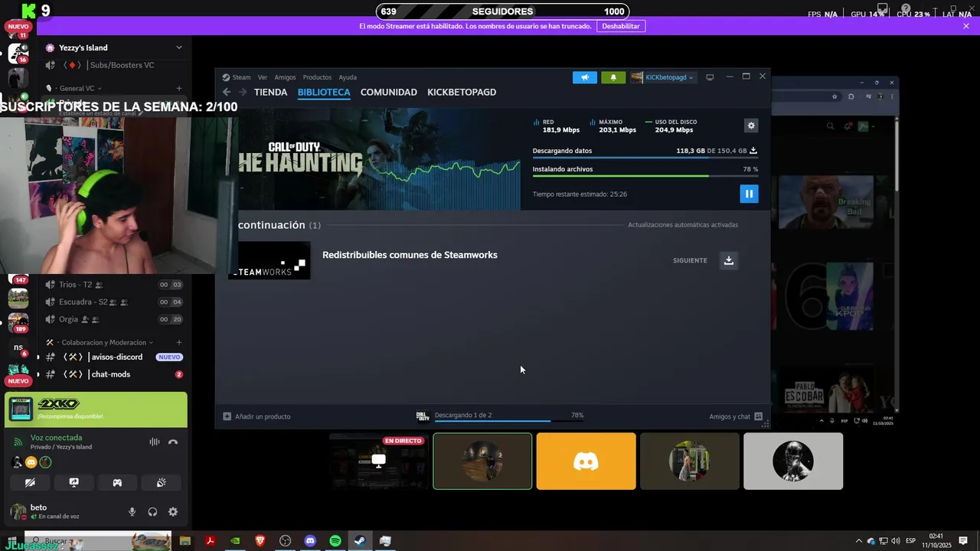Open the COMUNIDAD tab in Steam
The height and width of the screenshot is (551, 980).
389,92
